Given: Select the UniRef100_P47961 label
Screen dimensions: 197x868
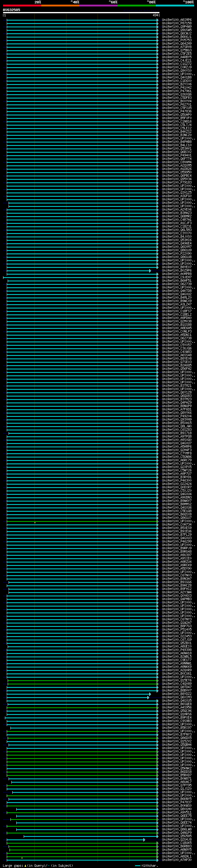Looking at the screenshot, I should (176, 91).
